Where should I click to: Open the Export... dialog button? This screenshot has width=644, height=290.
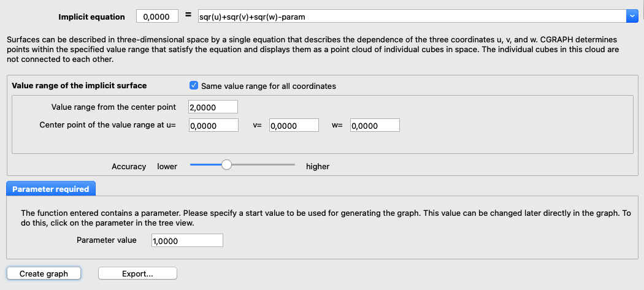(137, 273)
